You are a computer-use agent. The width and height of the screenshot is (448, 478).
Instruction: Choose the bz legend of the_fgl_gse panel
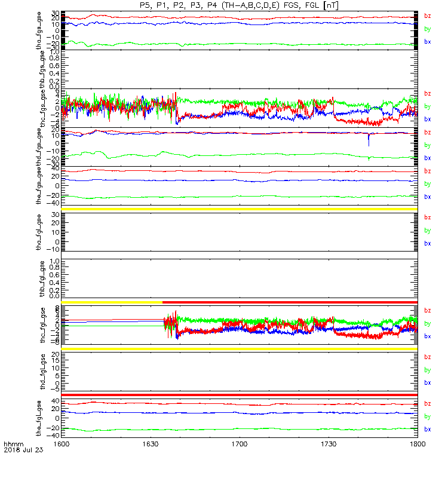pos(428,404)
